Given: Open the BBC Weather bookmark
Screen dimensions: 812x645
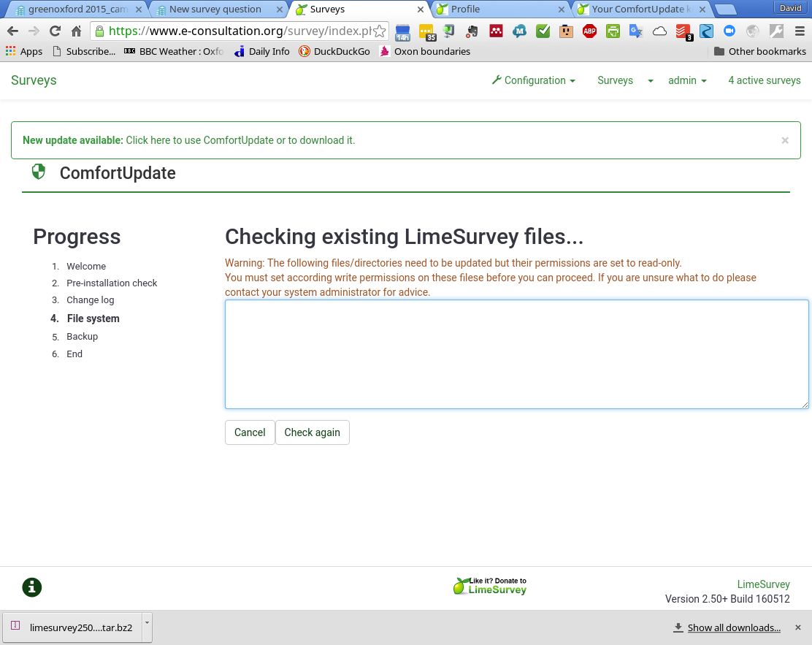Looking at the screenshot, I should pyautogui.click(x=174, y=51).
